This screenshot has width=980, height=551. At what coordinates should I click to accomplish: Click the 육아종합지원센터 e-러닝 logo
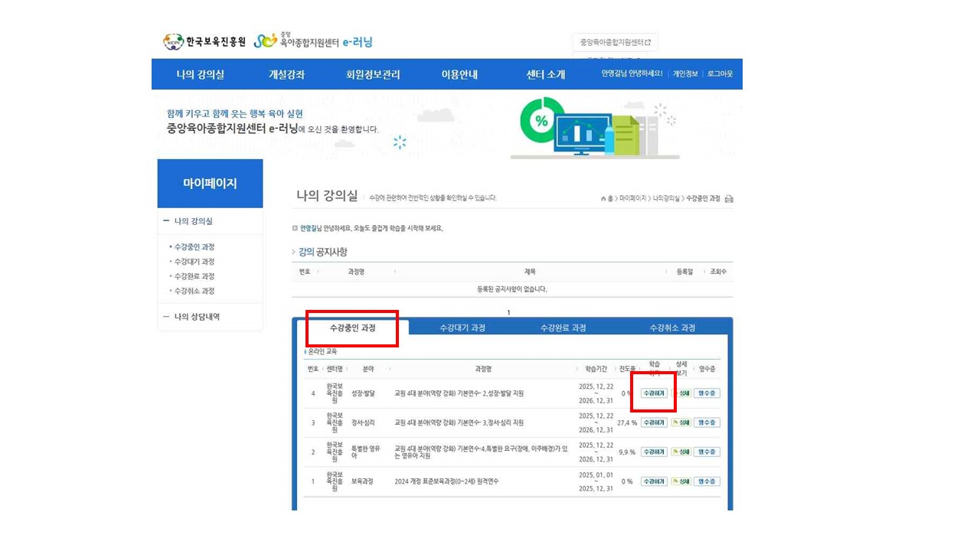point(313,42)
